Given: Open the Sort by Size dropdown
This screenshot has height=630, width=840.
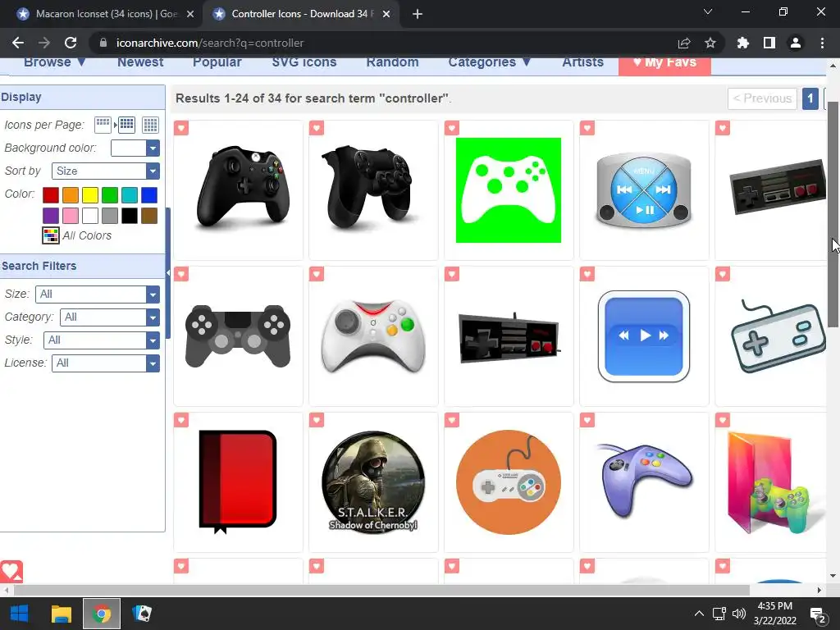Looking at the screenshot, I should tap(106, 171).
